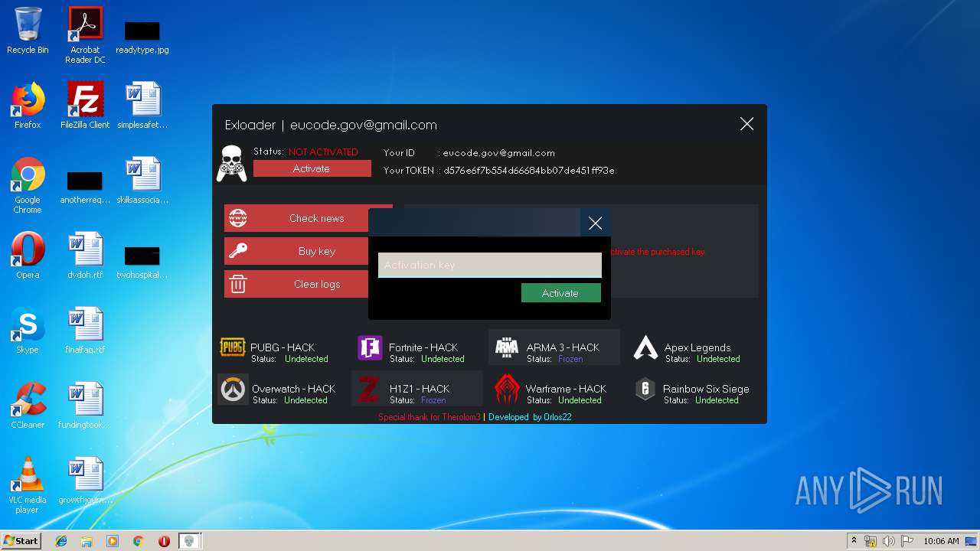
Task: Open Recycle Bin desktop icon
Action: pyautogui.click(x=28, y=31)
